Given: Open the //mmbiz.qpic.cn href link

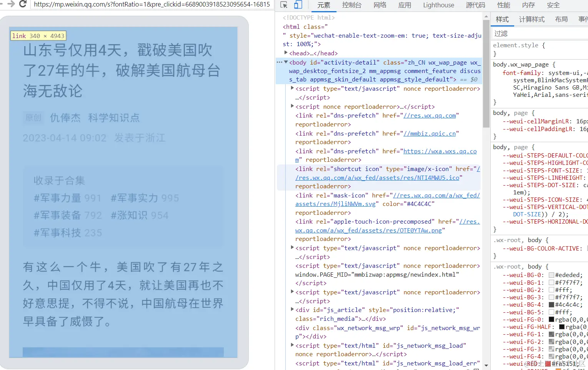Looking at the screenshot, I should click(x=430, y=134).
